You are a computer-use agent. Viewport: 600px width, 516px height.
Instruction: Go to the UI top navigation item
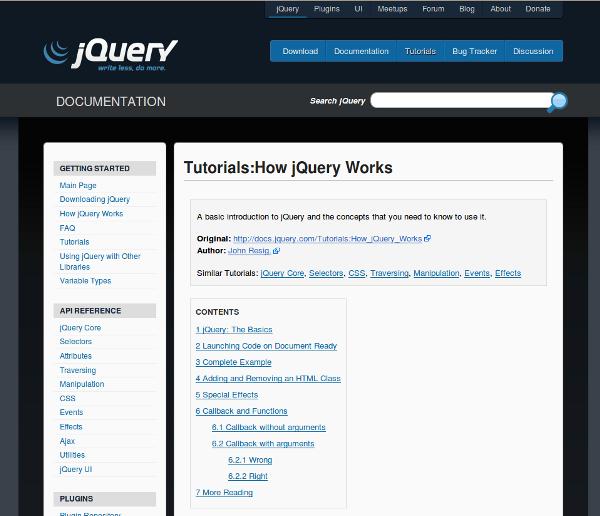coord(358,9)
